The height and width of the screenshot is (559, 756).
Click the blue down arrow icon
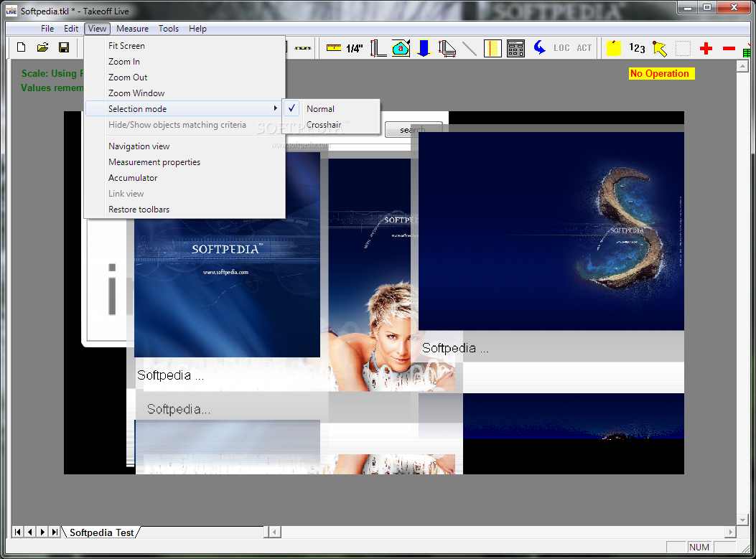424,48
